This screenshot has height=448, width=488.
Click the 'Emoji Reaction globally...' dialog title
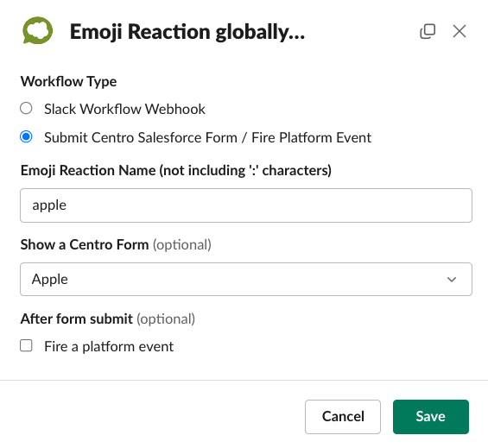[187, 32]
